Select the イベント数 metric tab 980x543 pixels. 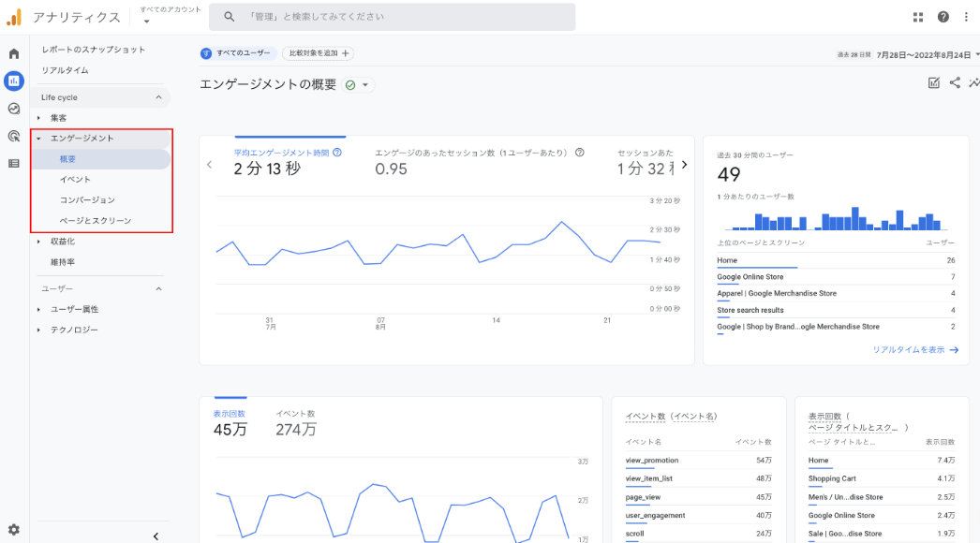pyautogui.click(x=296, y=423)
